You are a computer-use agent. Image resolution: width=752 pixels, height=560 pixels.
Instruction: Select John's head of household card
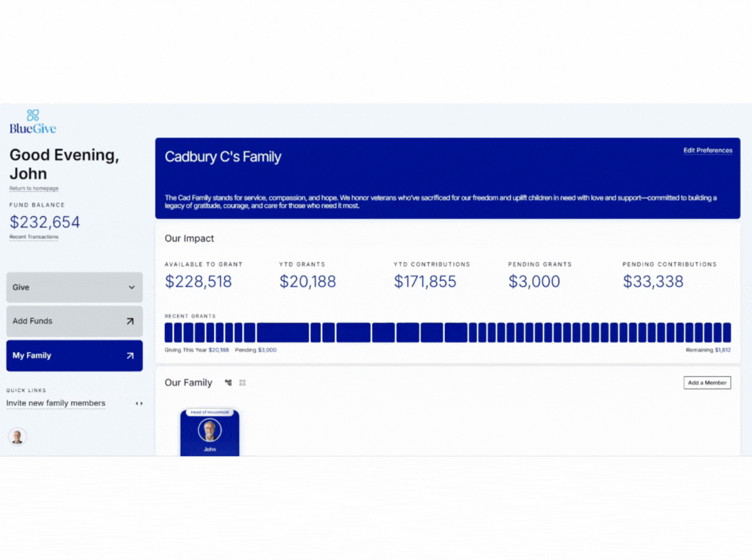[x=210, y=433]
